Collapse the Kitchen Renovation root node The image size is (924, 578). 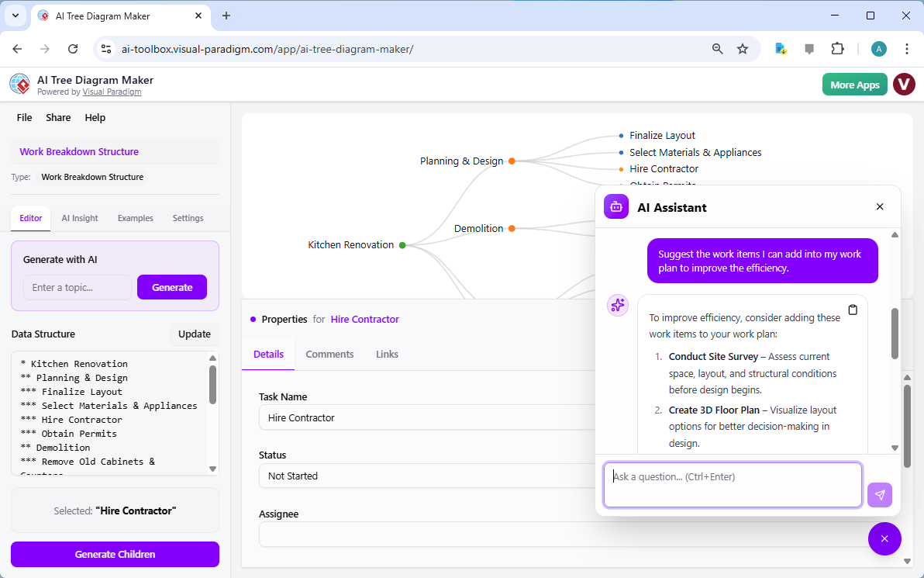coord(402,244)
